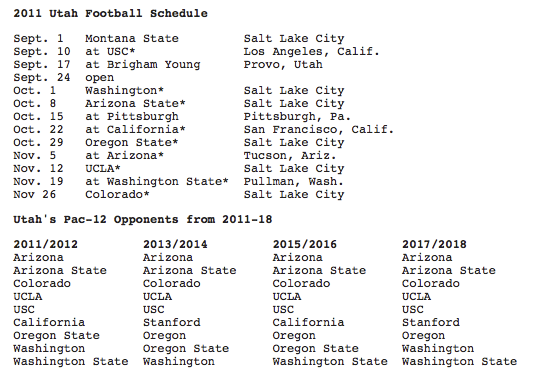Click the Provo, Utah location text
The width and height of the screenshot is (542, 380).
[x=283, y=65]
